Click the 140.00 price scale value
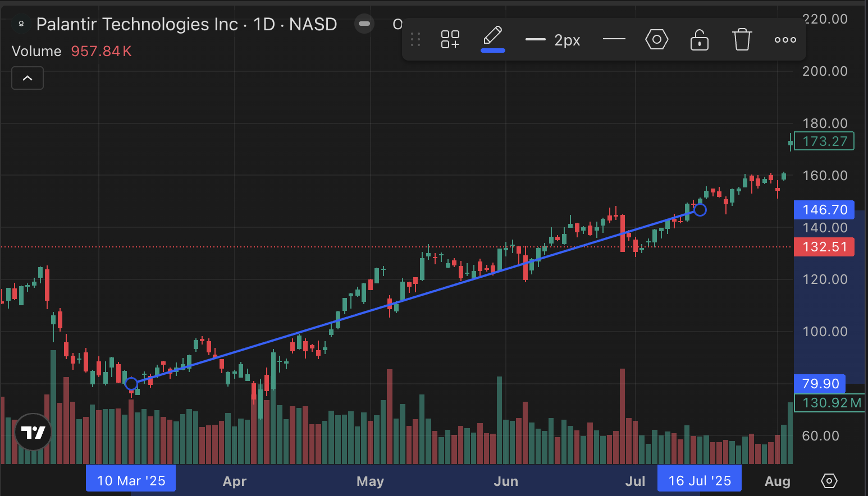868x496 pixels. pos(825,228)
